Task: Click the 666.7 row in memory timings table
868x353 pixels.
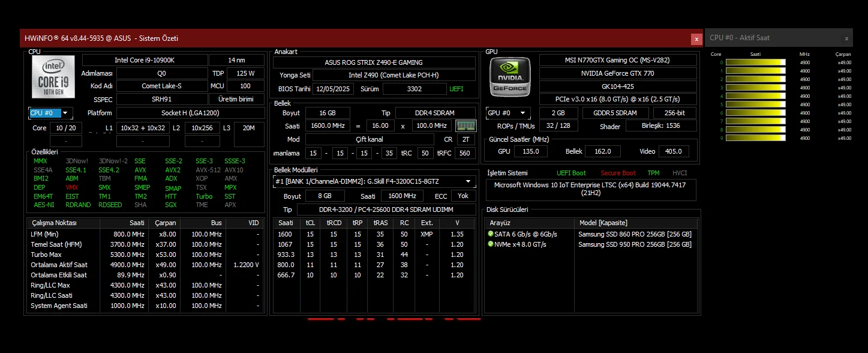Action: 374,275
